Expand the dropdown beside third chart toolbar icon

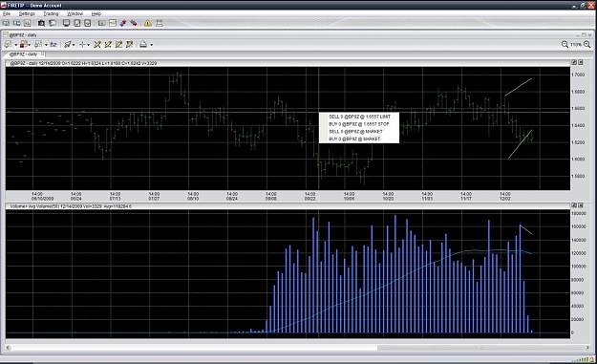[x=46, y=45]
